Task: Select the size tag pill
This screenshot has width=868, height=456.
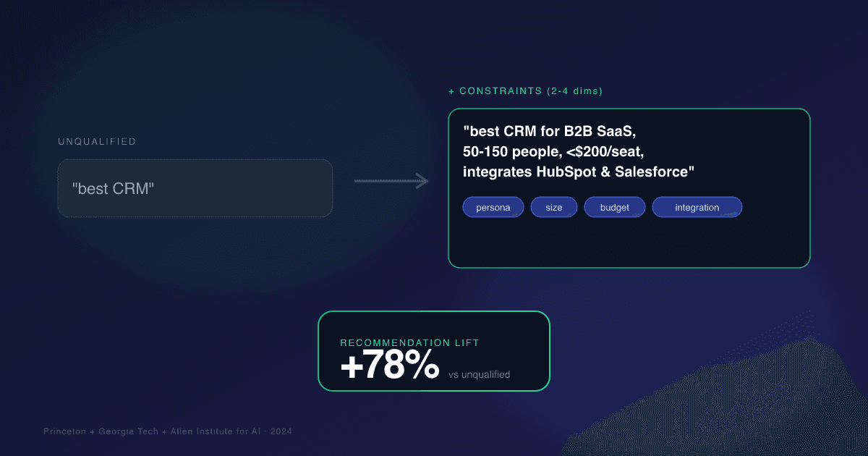Action: [x=554, y=208]
